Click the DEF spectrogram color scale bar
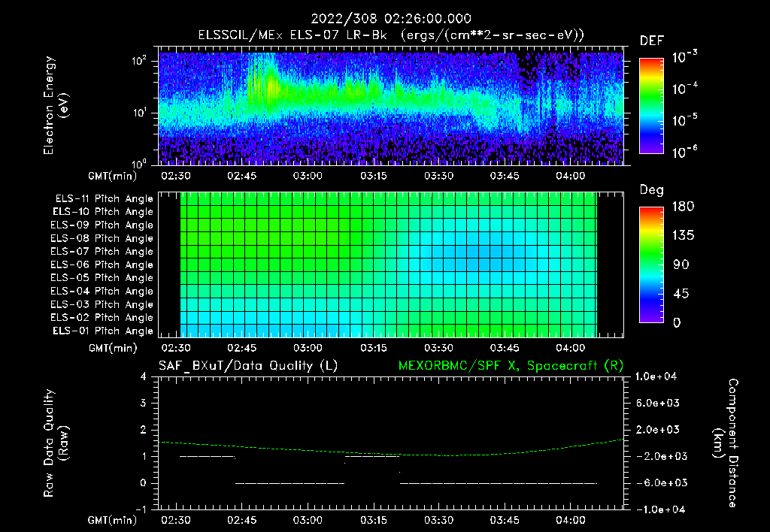This screenshot has width=770, height=532. click(x=652, y=106)
